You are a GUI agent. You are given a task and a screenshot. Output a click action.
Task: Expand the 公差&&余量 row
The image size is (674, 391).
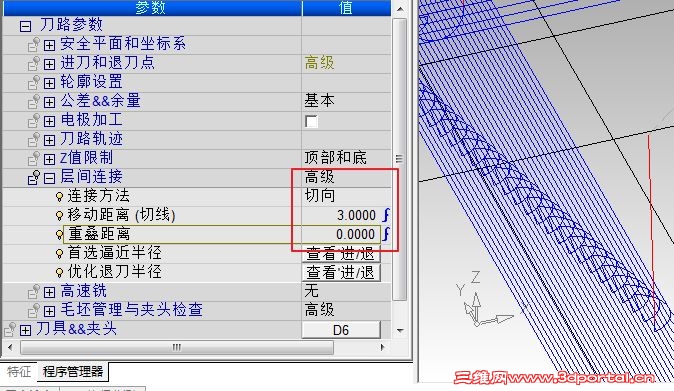pos(49,102)
